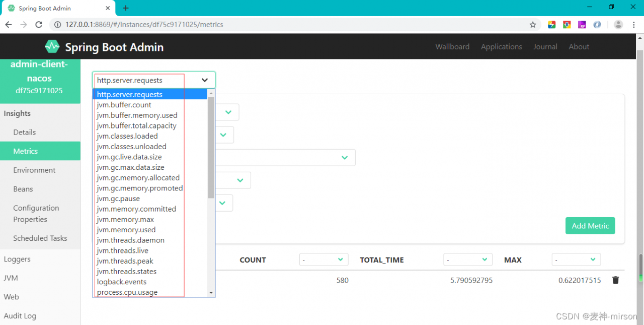This screenshot has width=644, height=325.
Task: Click the Spring Boot Admin heartbeat logo
Action: (x=52, y=47)
